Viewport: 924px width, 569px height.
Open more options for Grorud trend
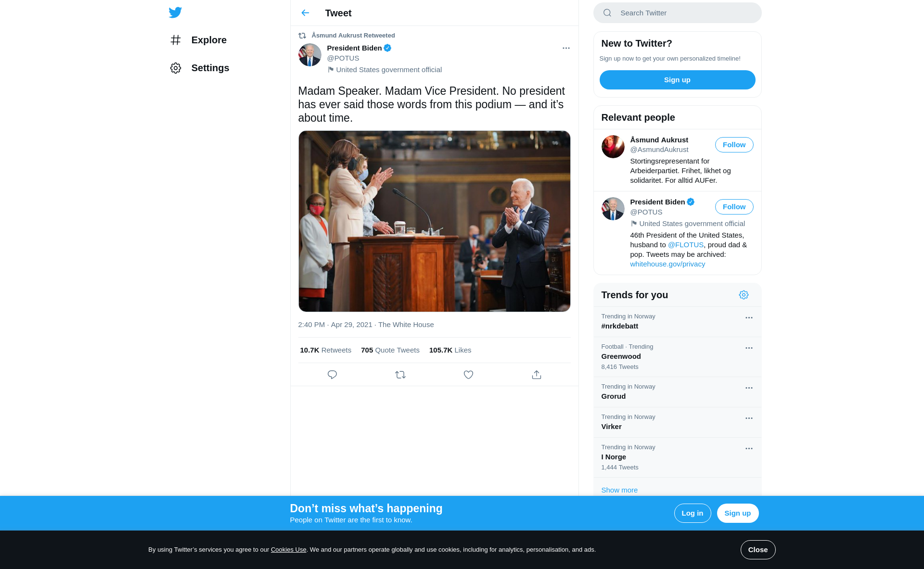tap(749, 388)
